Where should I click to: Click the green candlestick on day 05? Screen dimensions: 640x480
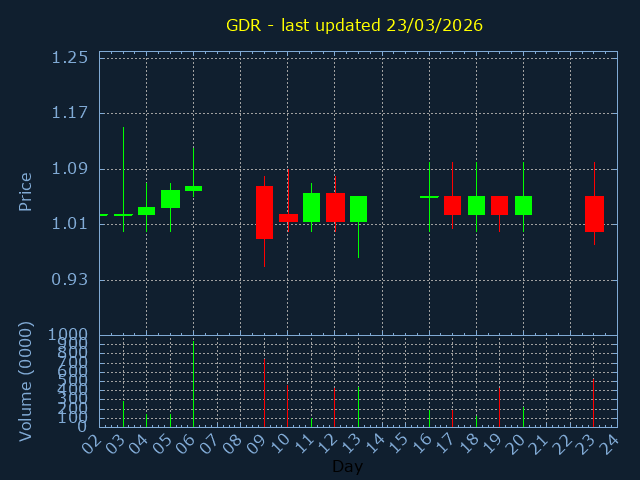tap(170, 199)
